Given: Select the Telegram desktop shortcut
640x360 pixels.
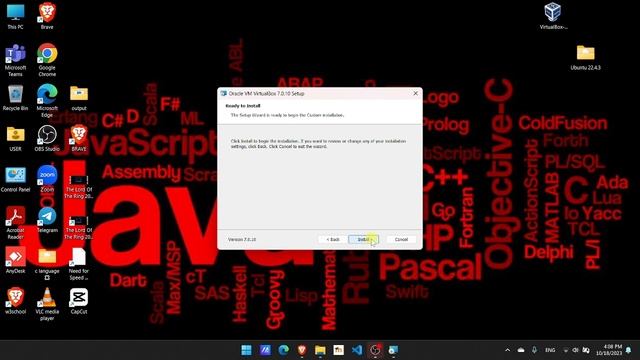Looking at the screenshot, I should click(47, 220).
